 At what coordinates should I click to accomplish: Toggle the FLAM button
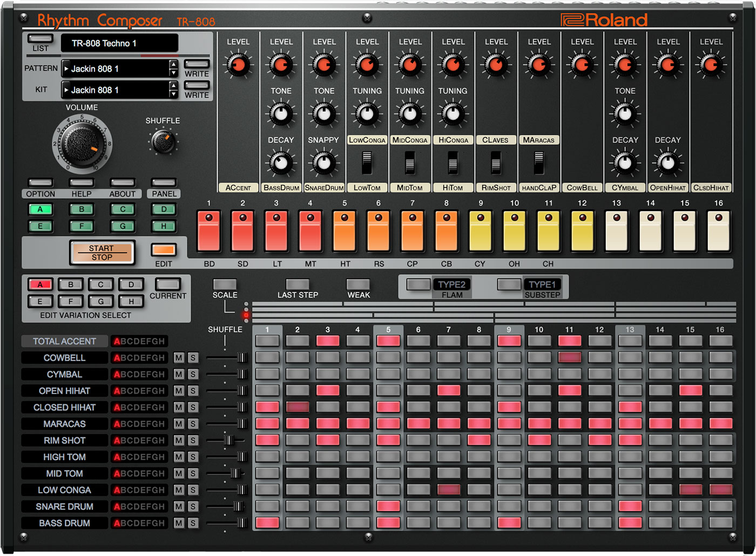coord(418,284)
